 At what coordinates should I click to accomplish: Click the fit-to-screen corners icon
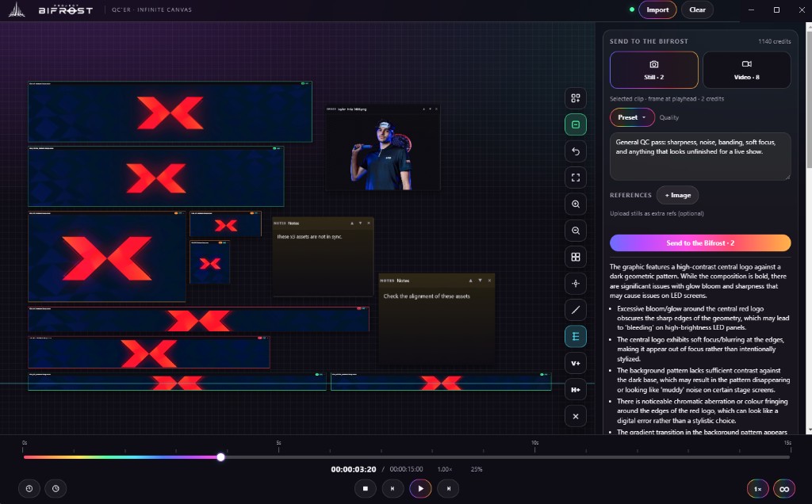(576, 178)
